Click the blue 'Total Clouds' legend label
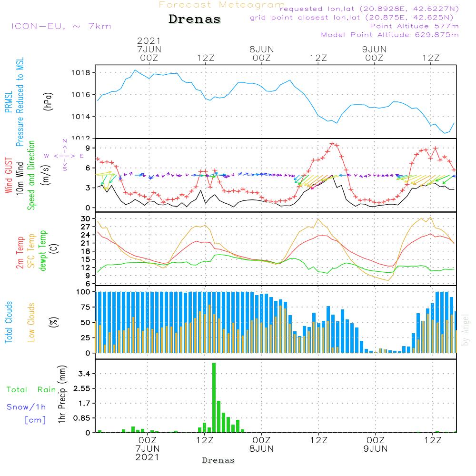 pos(9,322)
